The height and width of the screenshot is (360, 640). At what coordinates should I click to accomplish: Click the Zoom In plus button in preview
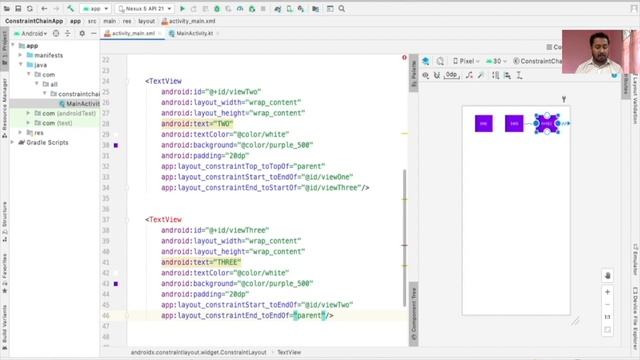(607, 292)
